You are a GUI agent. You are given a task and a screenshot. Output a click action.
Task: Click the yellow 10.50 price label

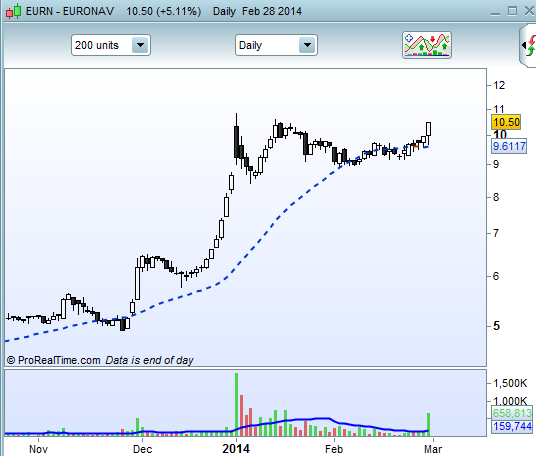506,122
